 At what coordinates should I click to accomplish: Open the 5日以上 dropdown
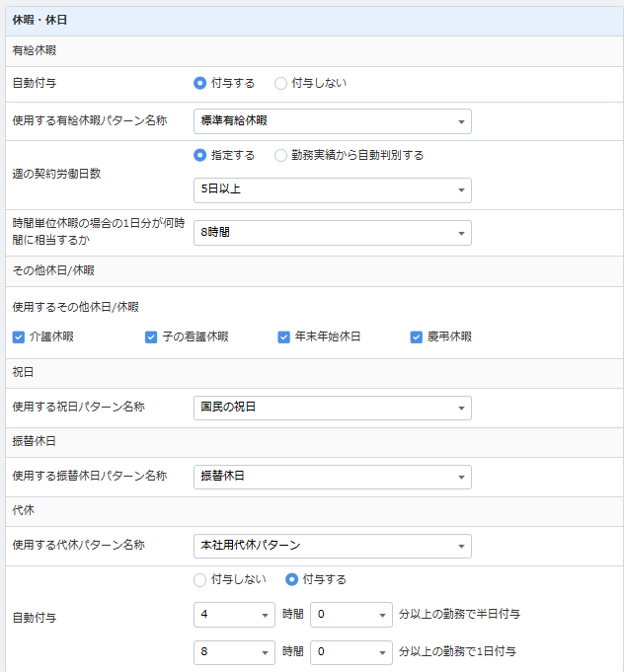[x=332, y=189]
